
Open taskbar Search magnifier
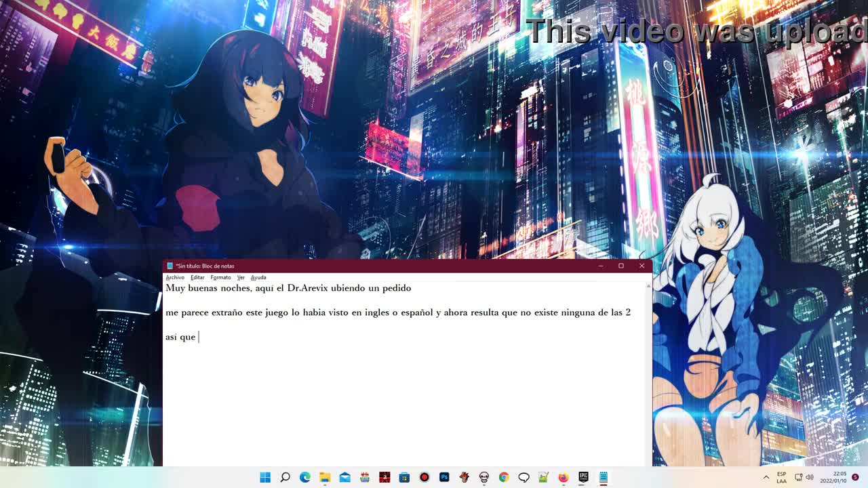(x=285, y=477)
